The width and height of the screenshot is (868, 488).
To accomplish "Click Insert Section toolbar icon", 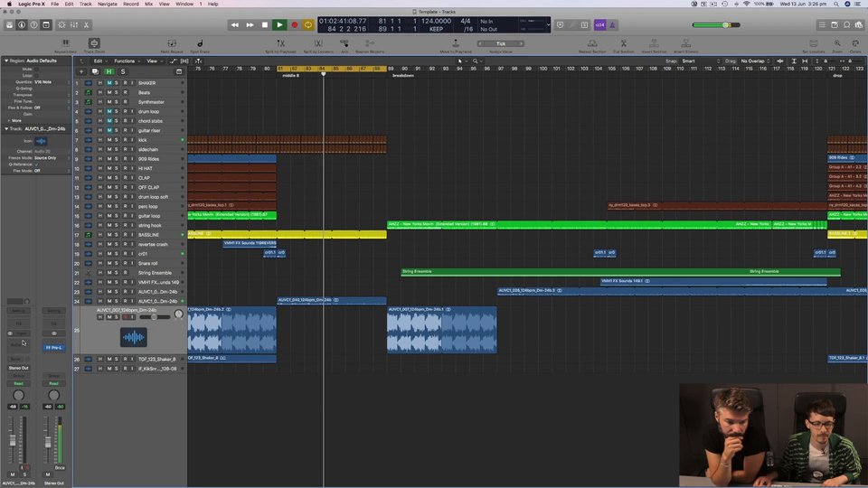I will [x=654, y=43].
